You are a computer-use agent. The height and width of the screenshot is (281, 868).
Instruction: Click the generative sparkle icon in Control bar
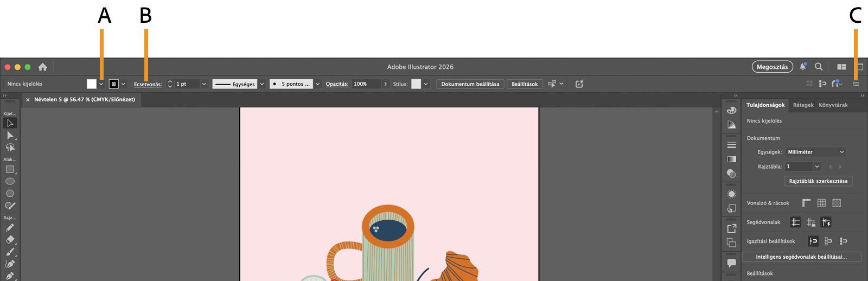(579, 84)
